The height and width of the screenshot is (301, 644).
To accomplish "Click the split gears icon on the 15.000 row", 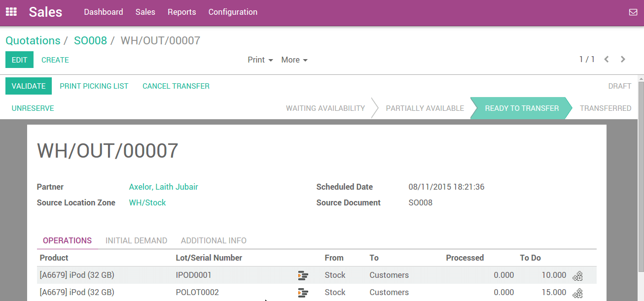I will tap(577, 293).
